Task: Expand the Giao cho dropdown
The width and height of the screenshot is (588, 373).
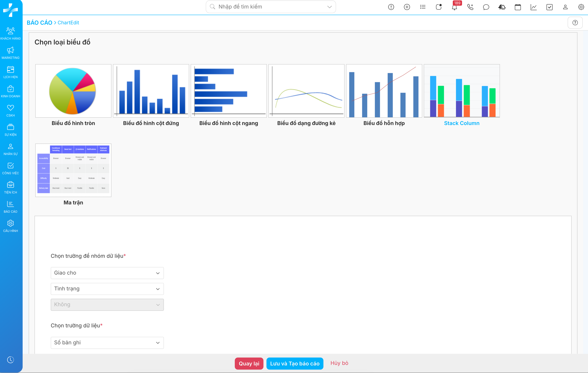Action: coord(107,273)
